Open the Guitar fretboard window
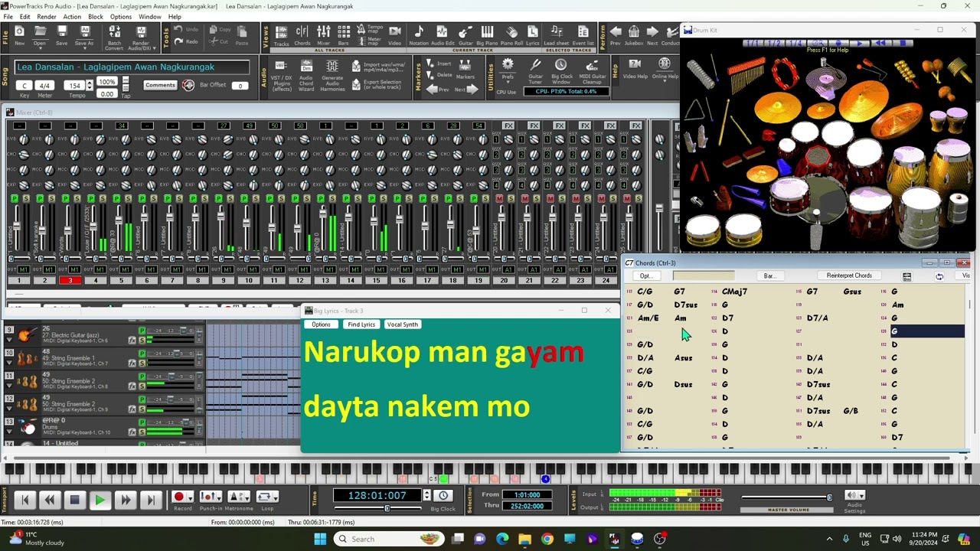Image resolution: width=980 pixels, height=551 pixels. (465, 35)
